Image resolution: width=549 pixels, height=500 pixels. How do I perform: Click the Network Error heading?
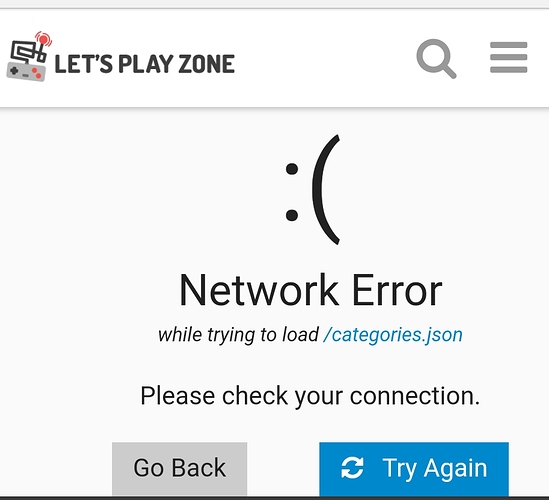(x=311, y=290)
